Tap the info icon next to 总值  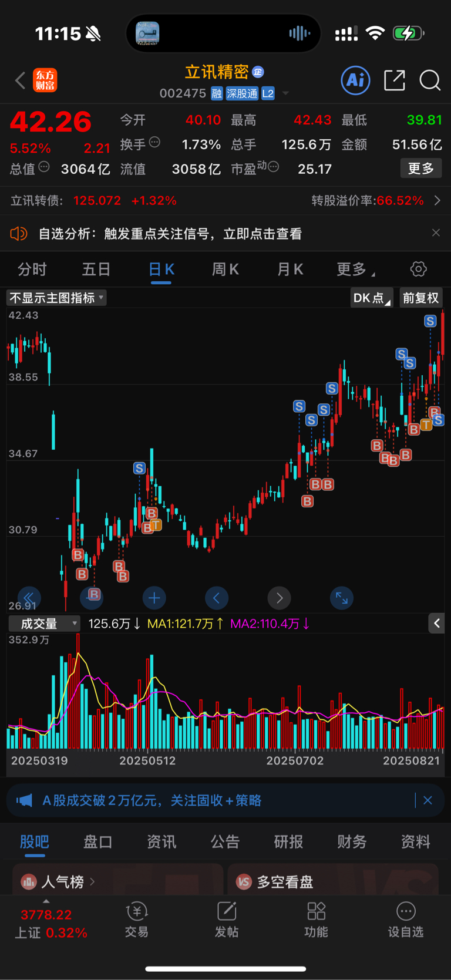pyautogui.click(x=44, y=167)
